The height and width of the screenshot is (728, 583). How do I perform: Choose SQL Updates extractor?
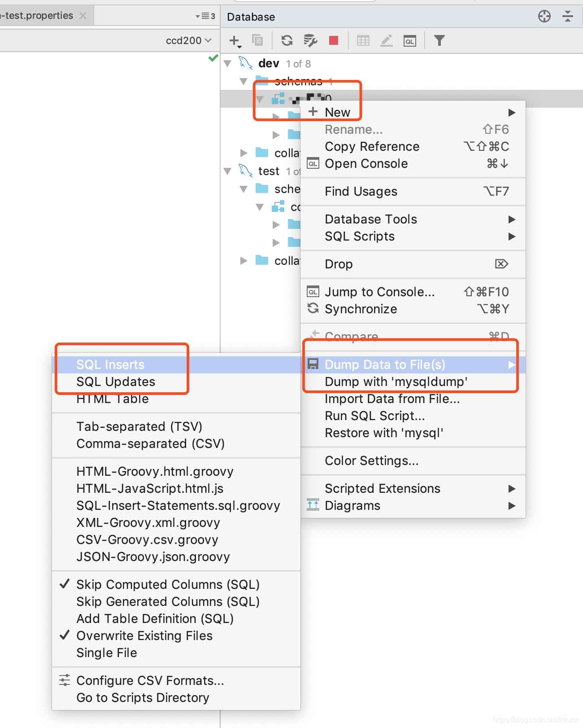point(176,382)
